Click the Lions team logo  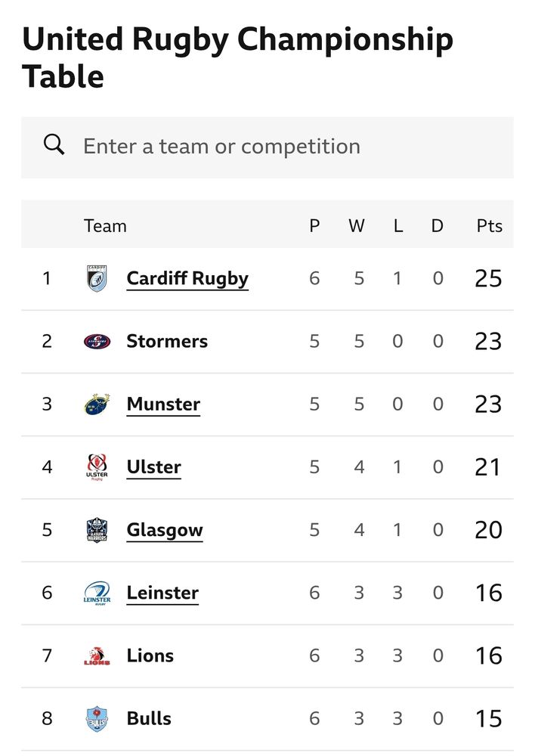[x=97, y=655]
